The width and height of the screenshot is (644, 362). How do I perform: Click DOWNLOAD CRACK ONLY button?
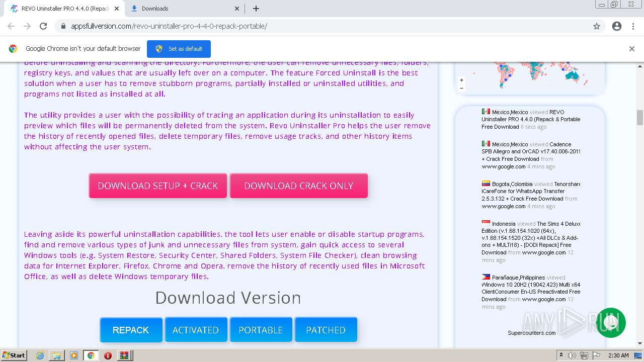click(299, 186)
